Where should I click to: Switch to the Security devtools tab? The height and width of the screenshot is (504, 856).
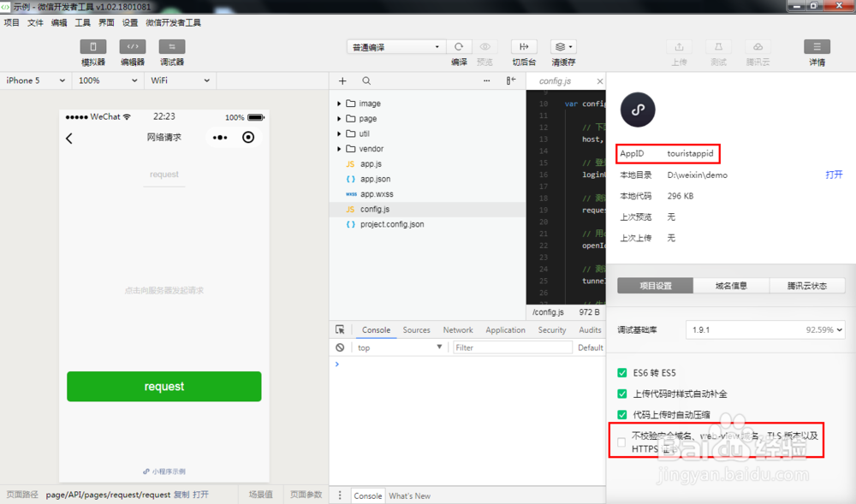pyautogui.click(x=552, y=330)
